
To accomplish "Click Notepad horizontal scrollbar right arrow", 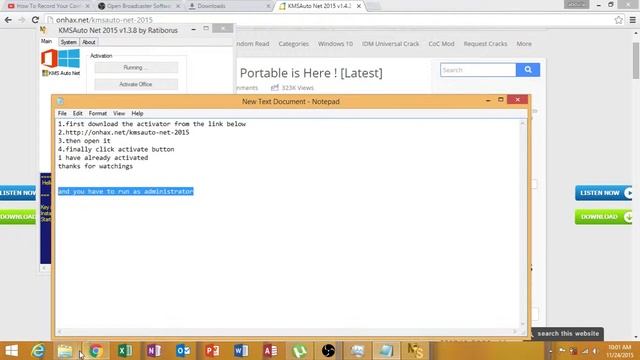I will click(515, 331).
